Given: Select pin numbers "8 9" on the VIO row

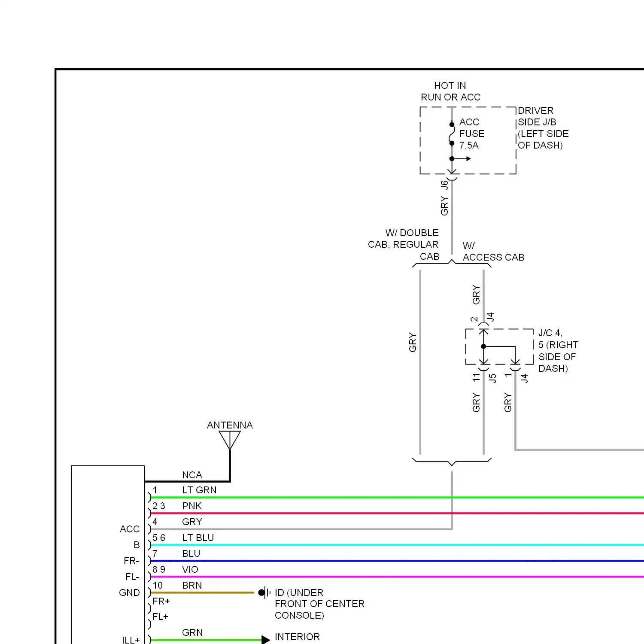Looking at the screenshot, I should coord(159,569).
